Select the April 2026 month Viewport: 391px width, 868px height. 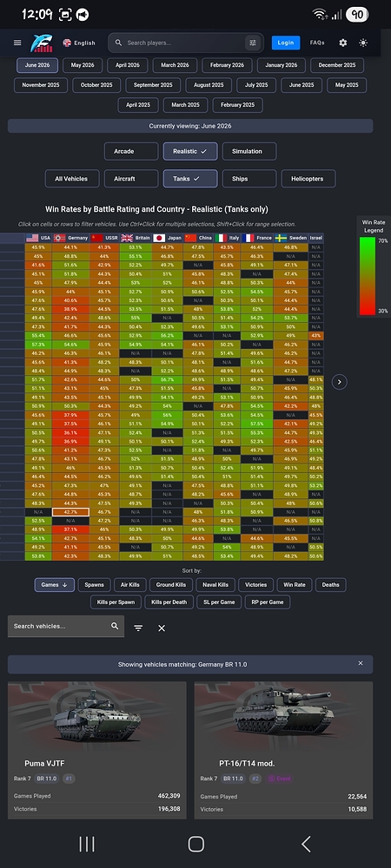point(128,65)
